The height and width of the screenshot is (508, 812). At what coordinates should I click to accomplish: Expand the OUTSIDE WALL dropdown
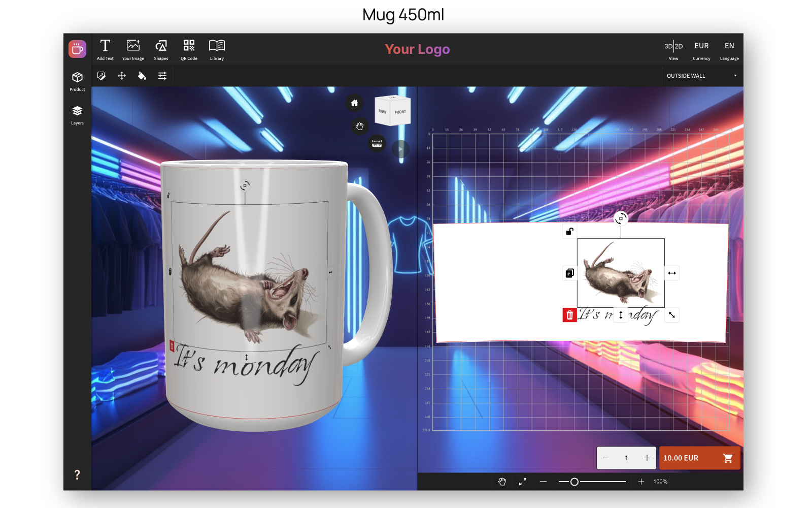pos(702,76)
